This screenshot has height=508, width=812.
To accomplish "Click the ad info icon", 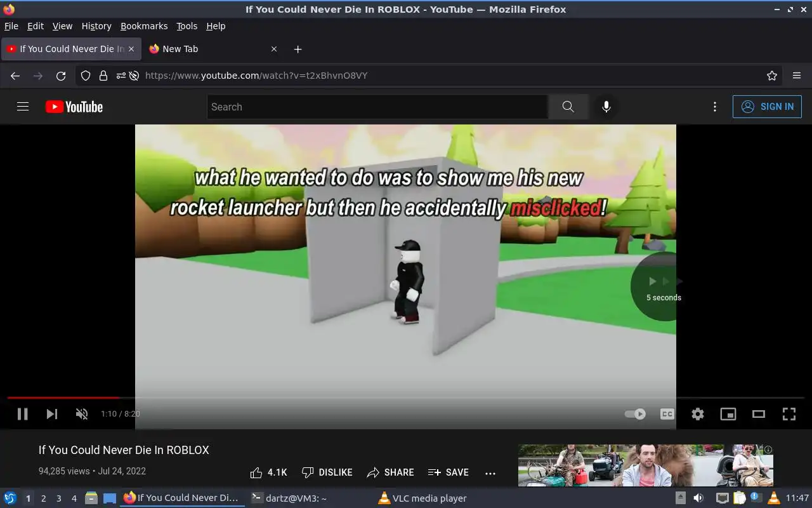I will [768, 450].
